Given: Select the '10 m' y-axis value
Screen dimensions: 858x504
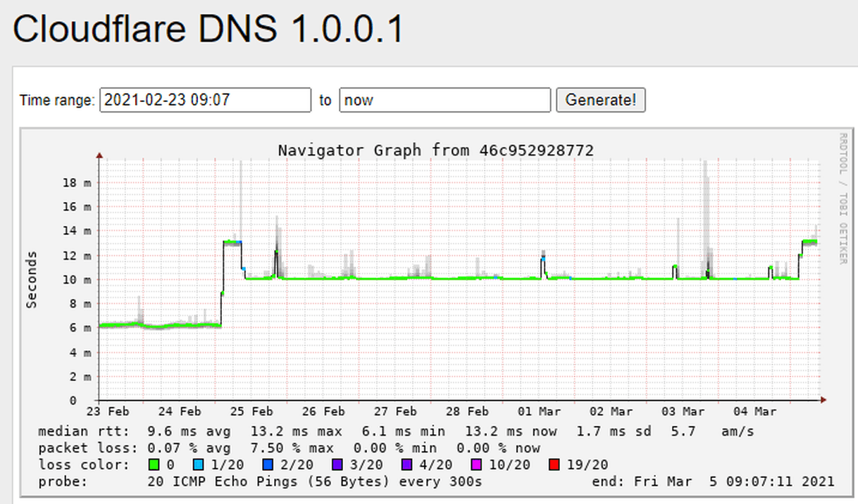Looking at the screenshot, I should pos(77,279).
